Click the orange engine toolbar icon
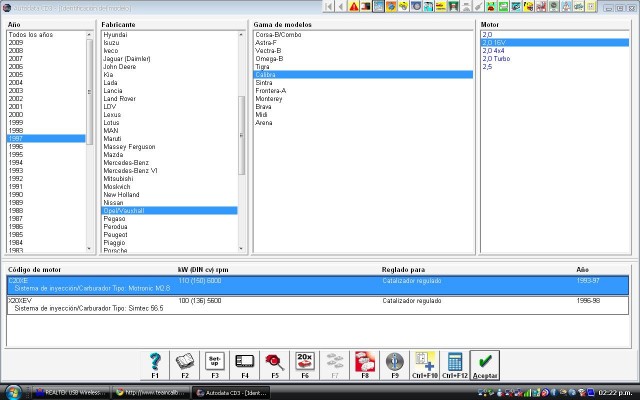 391,7
